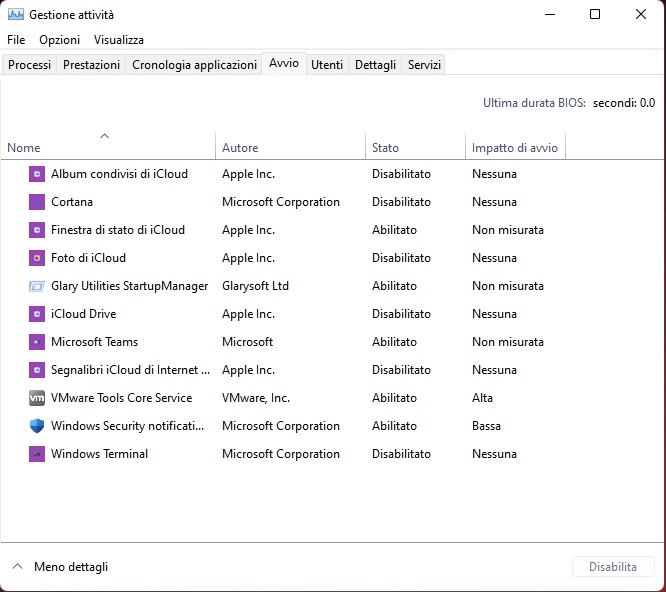
Task: Click the Windows Terminal icon
Action: 37,454
